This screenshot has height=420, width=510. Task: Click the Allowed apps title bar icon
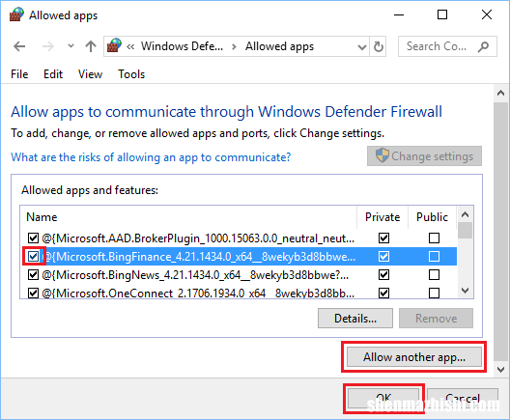[16, 14]
